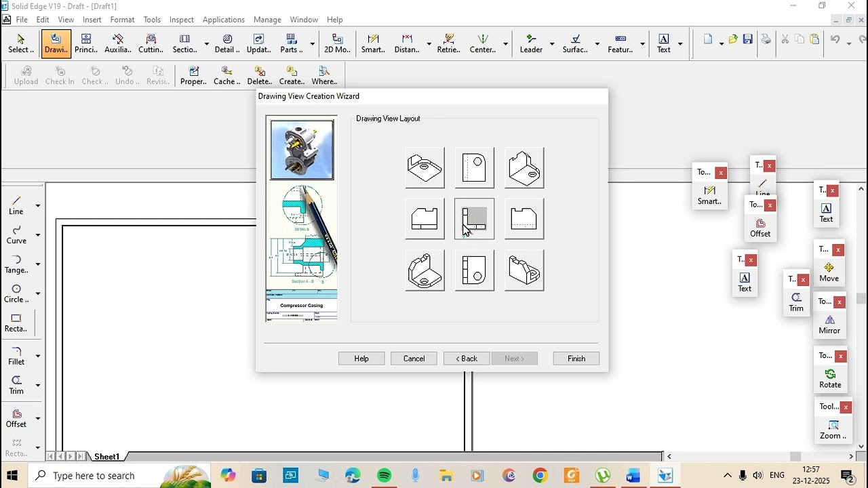Expand the Parts List dropdown arrow

(x=313, y=44)
